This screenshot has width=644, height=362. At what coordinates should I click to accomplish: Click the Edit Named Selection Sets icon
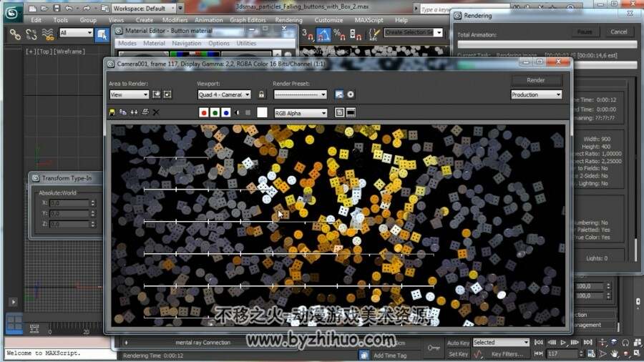pos(374,35)
